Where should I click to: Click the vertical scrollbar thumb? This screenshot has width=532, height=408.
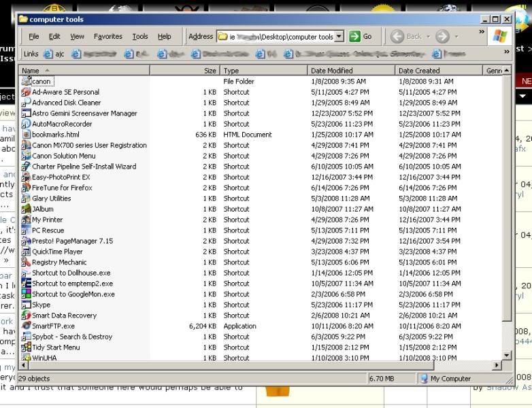(x=507, y=198)
